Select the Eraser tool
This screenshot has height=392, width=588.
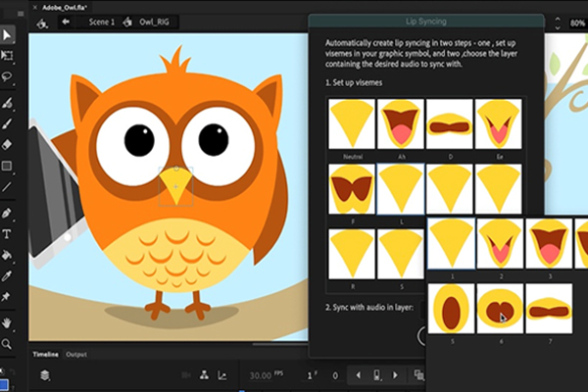(7, 144)
